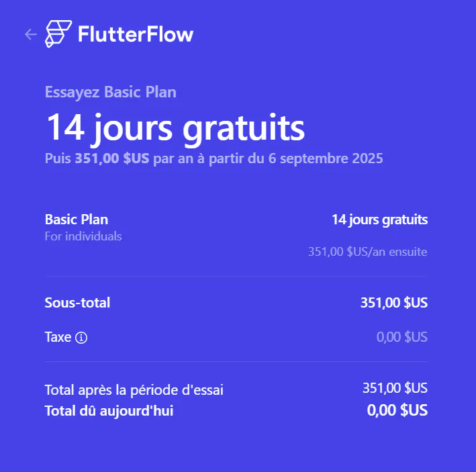This screenshot has height=472, width=476.
Task: Click the "Total dû aujourd'hui" label
Action: click(x=109, y=410)
